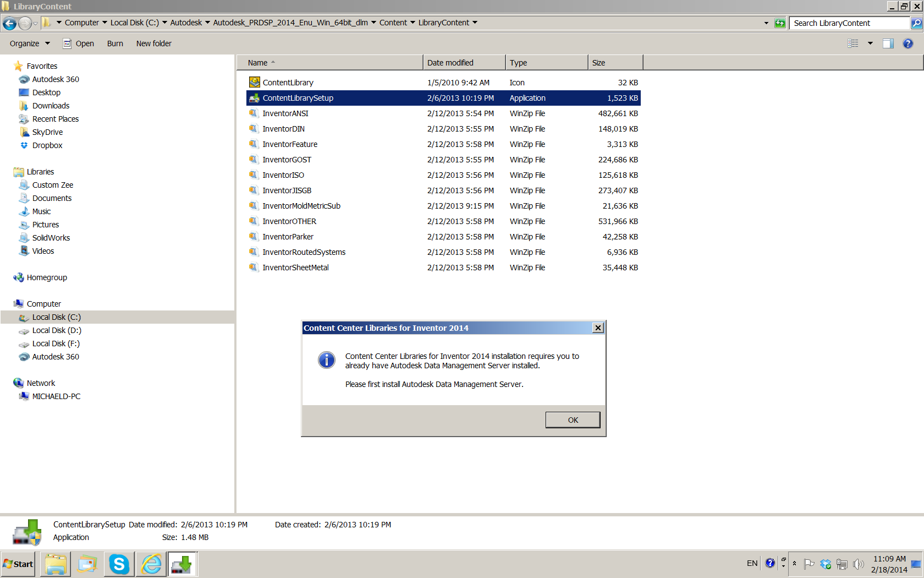
Task: Click the volume speaker tray icon
Action: [x=858, y=564]
